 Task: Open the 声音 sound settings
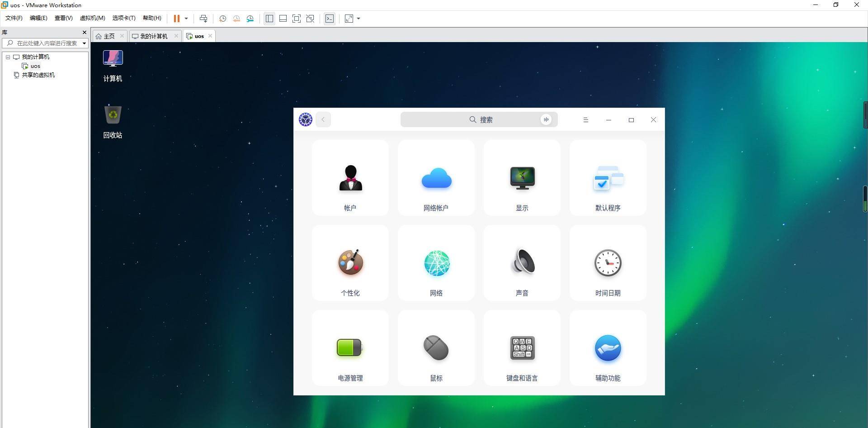pos(522,263)
